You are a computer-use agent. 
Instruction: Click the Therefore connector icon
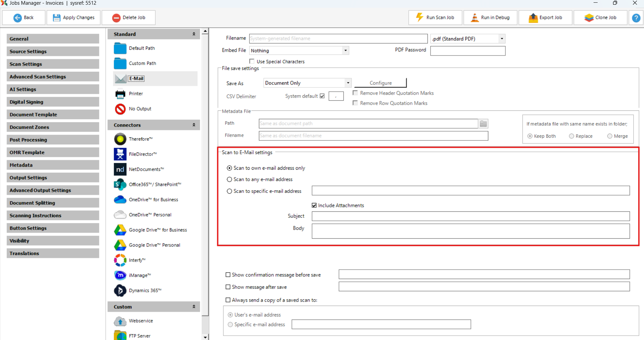120,139
